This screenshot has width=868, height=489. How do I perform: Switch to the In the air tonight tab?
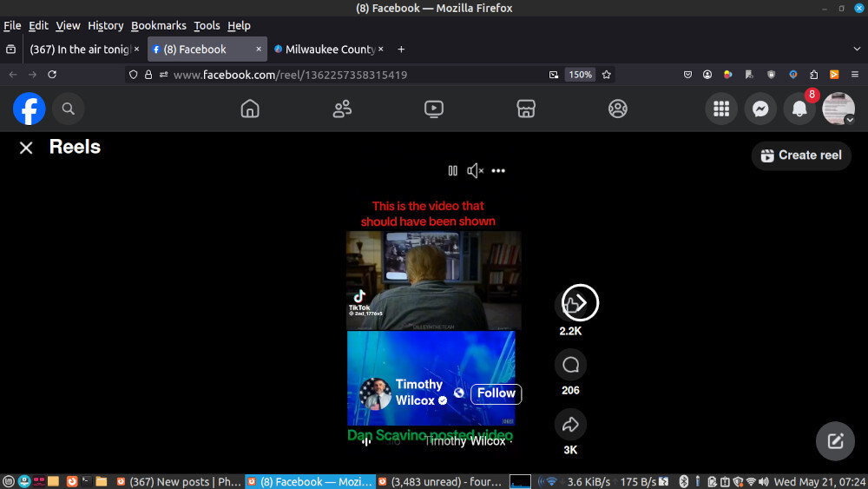pyautogui.click(x=79, y=50)
